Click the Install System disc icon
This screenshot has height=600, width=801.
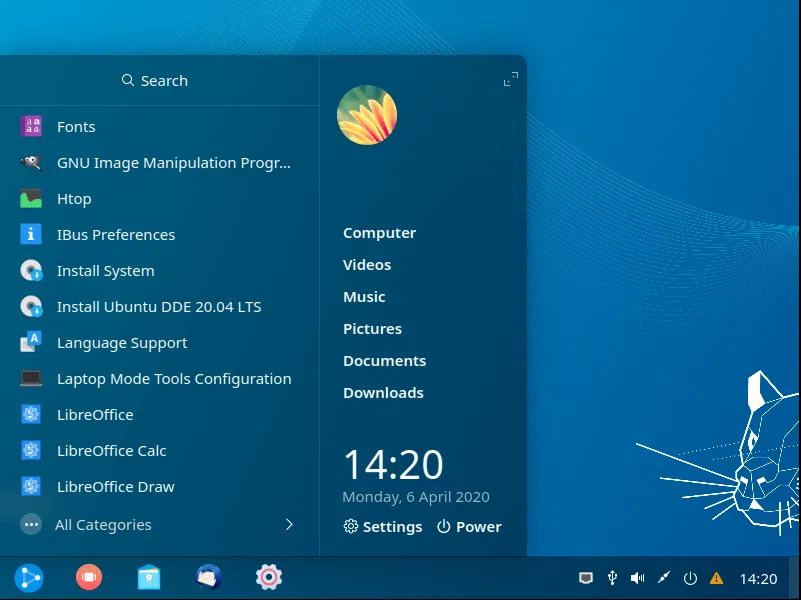coord(31,271)
